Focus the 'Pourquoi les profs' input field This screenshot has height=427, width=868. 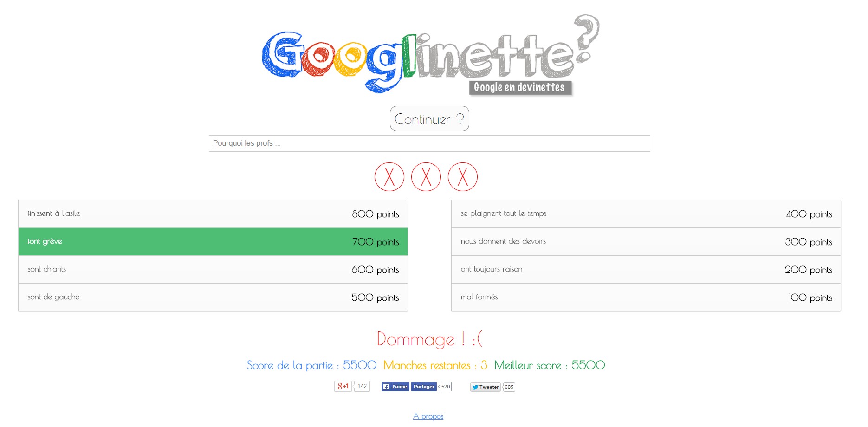pos(429,143)
